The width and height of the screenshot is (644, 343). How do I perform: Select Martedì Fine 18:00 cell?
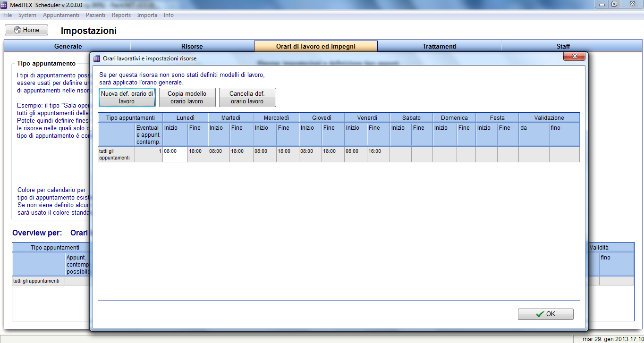point(242,154)
